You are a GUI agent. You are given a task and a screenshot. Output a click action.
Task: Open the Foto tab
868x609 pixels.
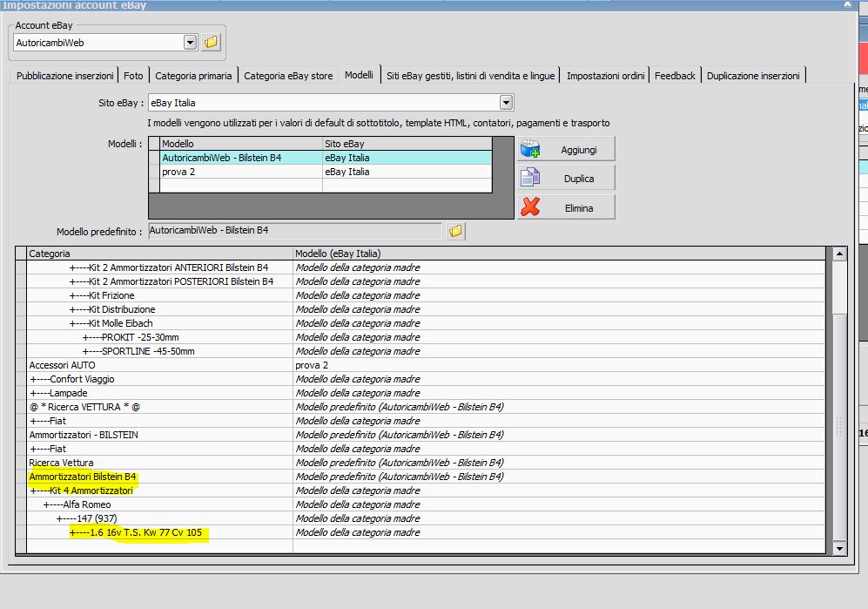(x=133, y=76)
